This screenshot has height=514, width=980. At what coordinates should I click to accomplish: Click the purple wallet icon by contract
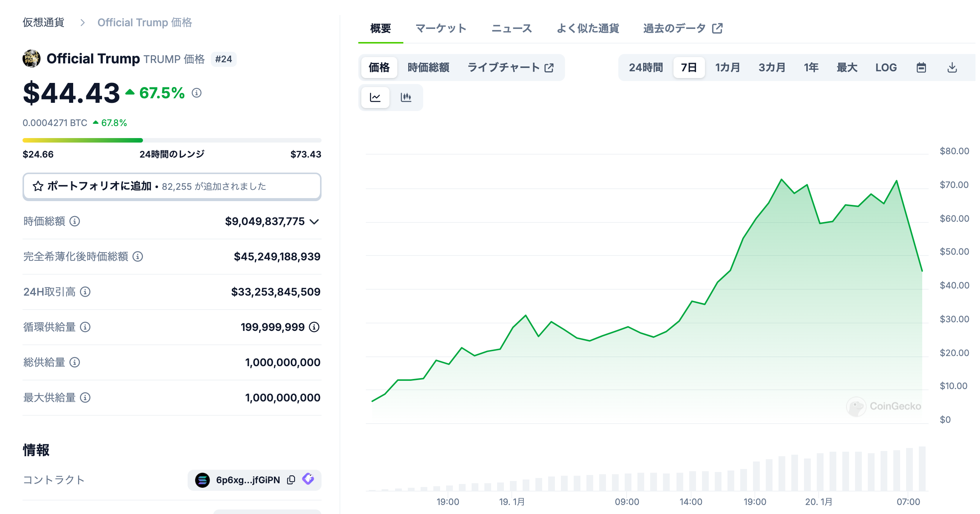(308, 479)
